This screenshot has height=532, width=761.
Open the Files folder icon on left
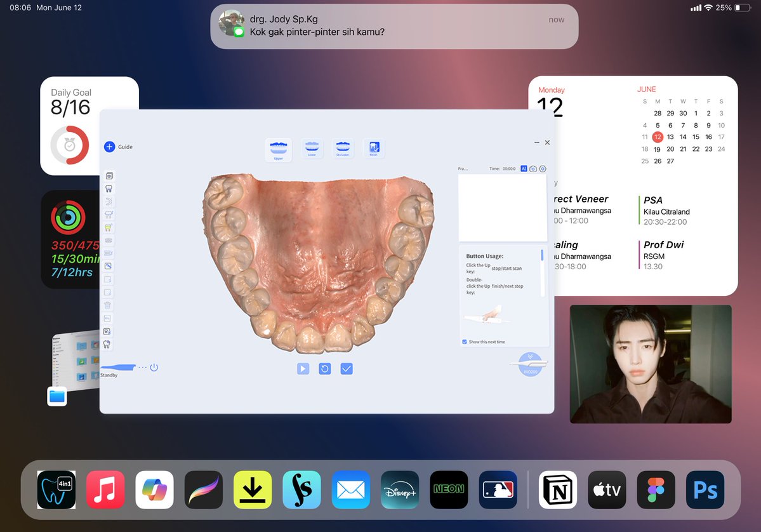pos(56,397)
